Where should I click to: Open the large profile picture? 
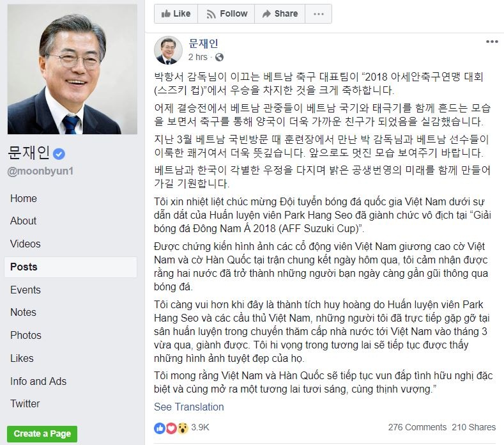coord(72,69)
